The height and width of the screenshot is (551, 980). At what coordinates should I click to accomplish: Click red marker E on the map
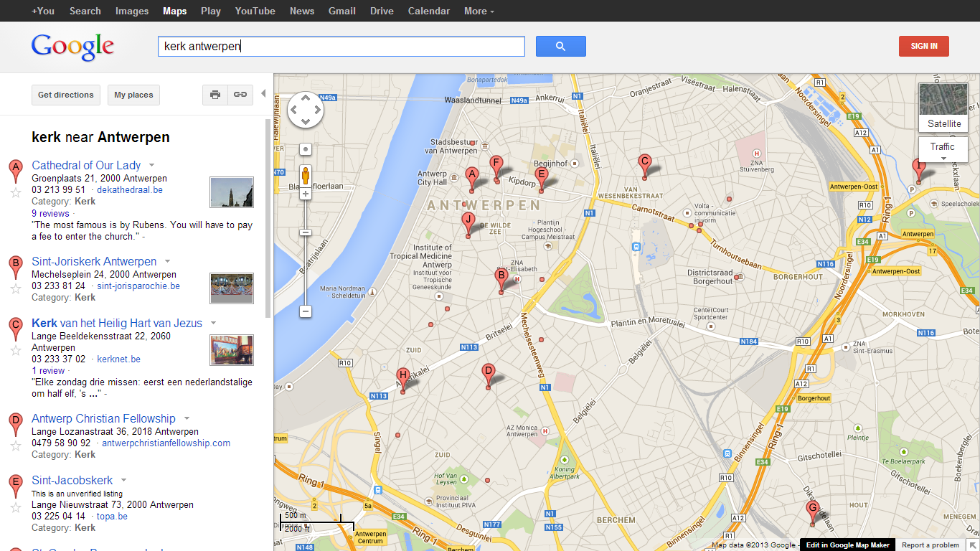(x=542, y=179)
